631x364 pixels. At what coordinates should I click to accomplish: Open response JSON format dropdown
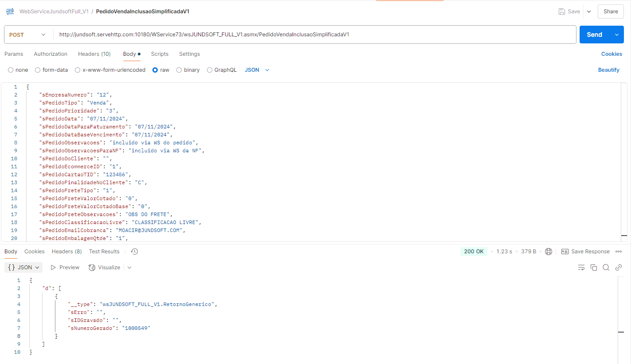tap(23, 267)
